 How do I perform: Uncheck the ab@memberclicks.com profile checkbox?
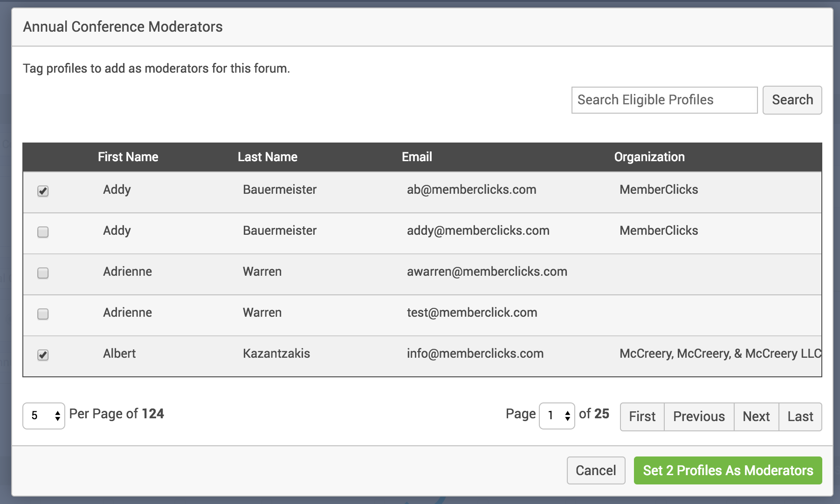[x=43, y=191]
